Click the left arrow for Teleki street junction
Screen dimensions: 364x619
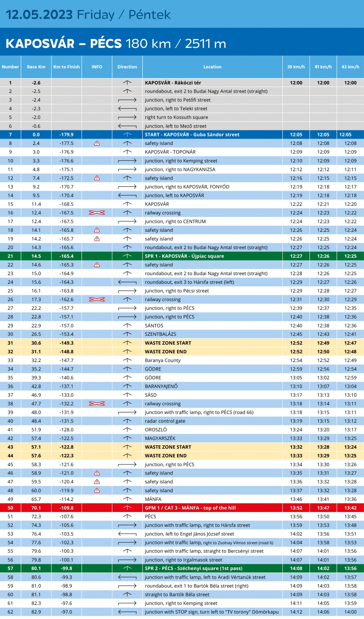tap(127, 109)
